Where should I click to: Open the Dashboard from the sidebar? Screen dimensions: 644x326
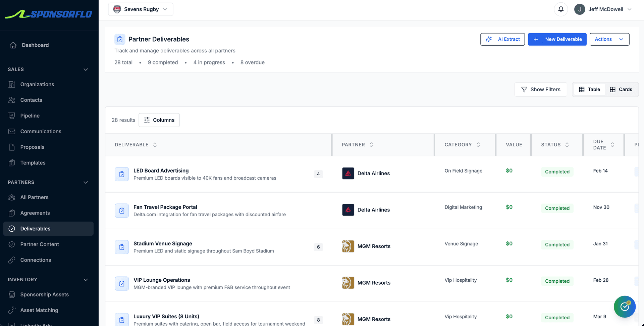(35, 45)
